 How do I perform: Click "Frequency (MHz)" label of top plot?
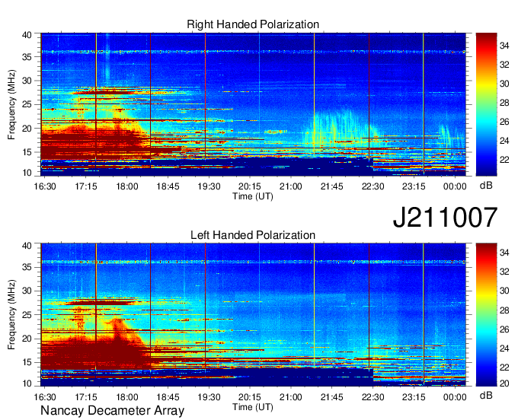11,104
